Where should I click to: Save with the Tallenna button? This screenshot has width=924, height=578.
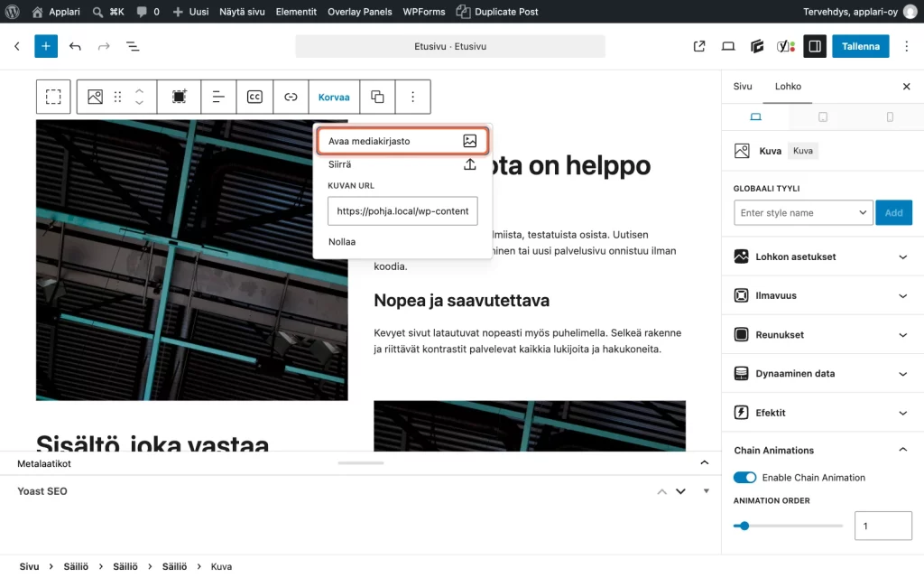[x=860, y=46]
